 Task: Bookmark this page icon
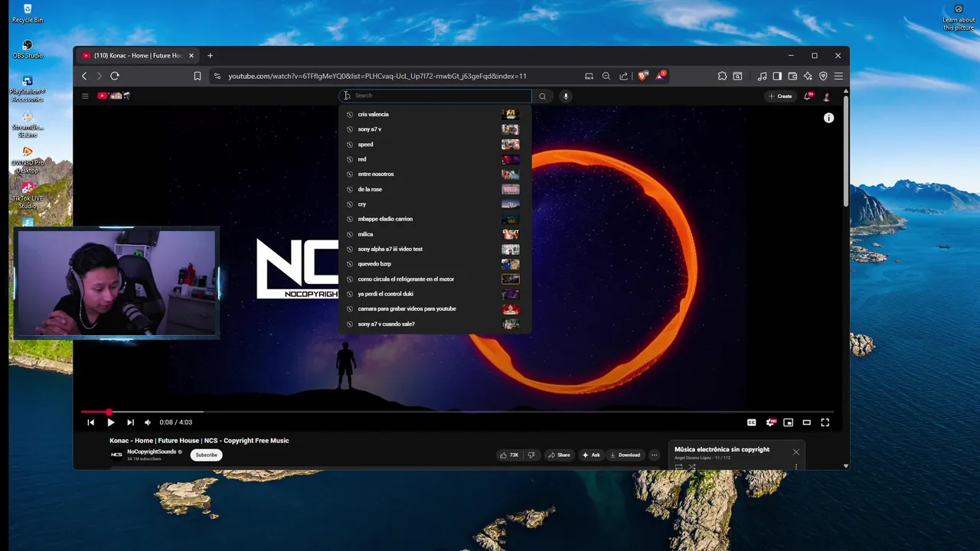click(x=197, y=76)
